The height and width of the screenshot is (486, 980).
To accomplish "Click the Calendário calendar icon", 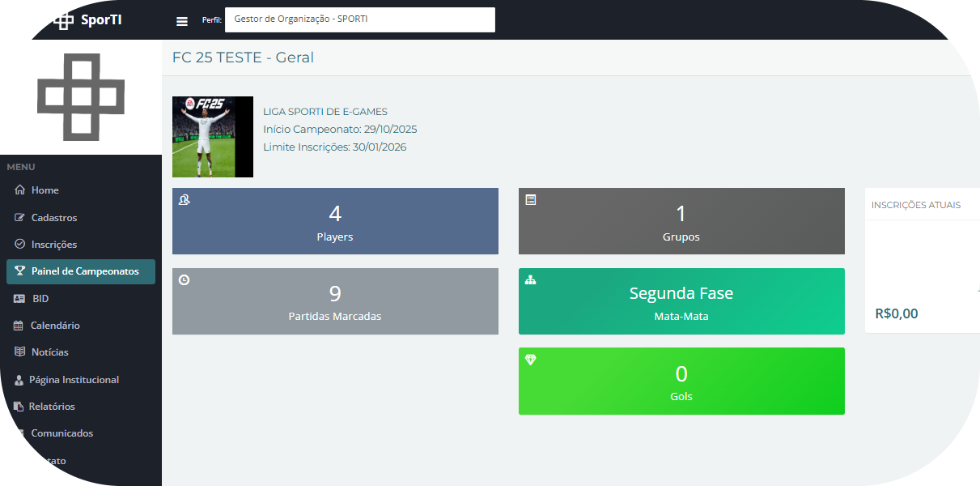I will click(x=19, y=326).
